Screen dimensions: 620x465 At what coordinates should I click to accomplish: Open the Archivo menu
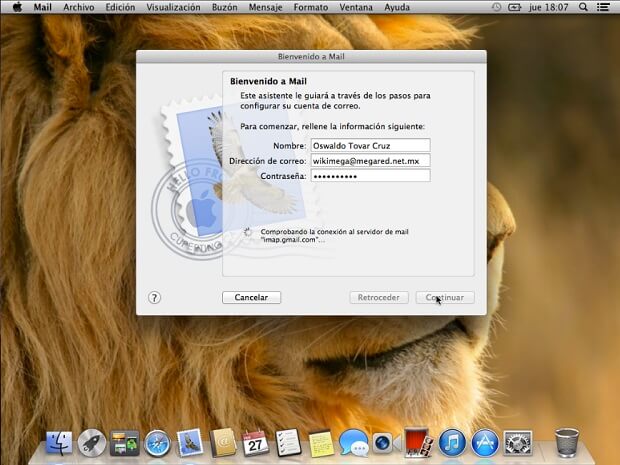[79, 7]
